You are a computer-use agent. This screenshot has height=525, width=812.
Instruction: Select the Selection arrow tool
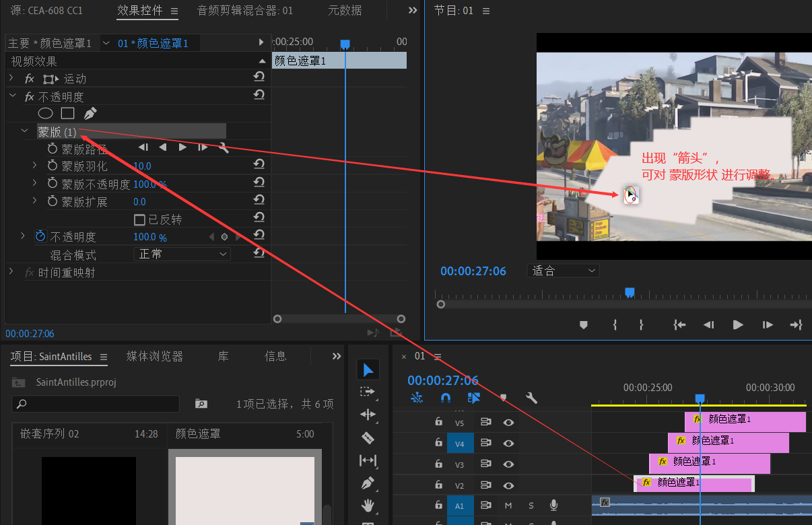coord(368,370)
